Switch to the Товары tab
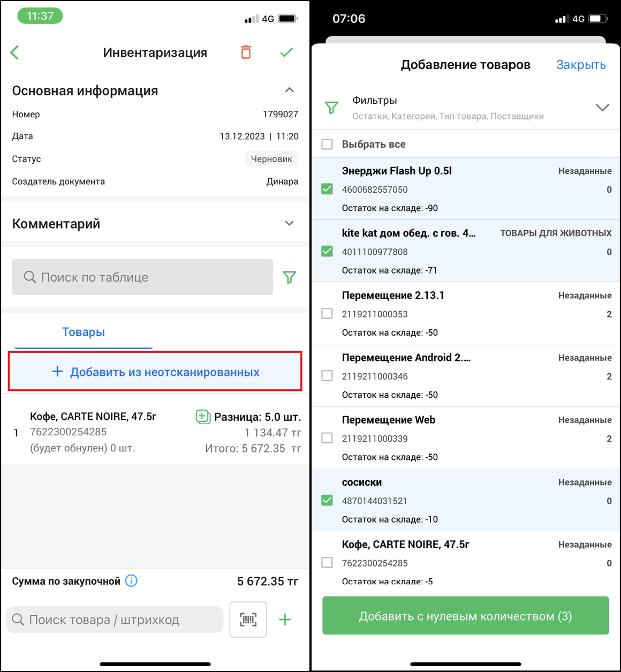Screen dimensions: 621x672 click(84, 332)
